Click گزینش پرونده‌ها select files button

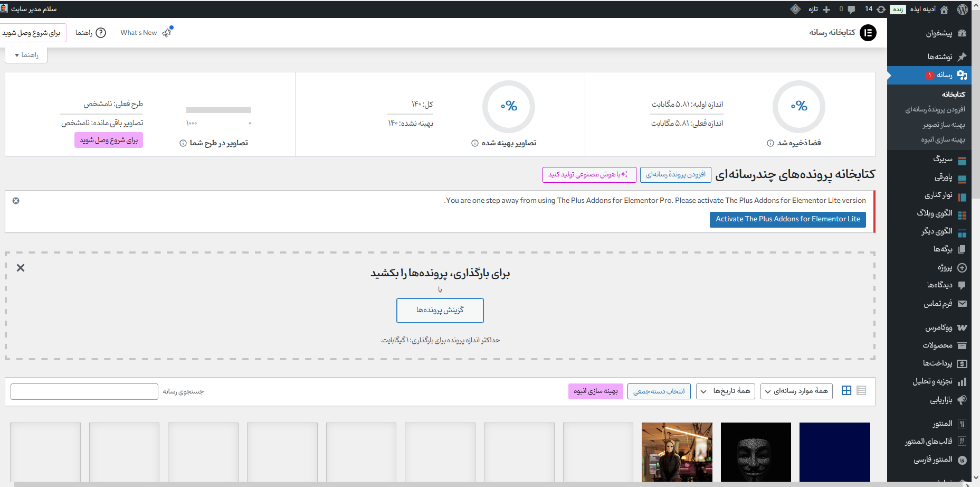440,310
